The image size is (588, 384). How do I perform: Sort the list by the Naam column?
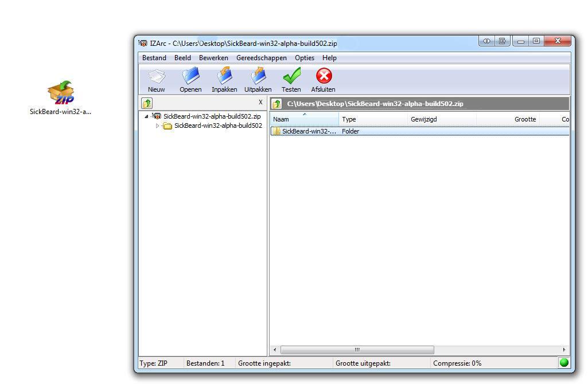click(x=305, y=119)
